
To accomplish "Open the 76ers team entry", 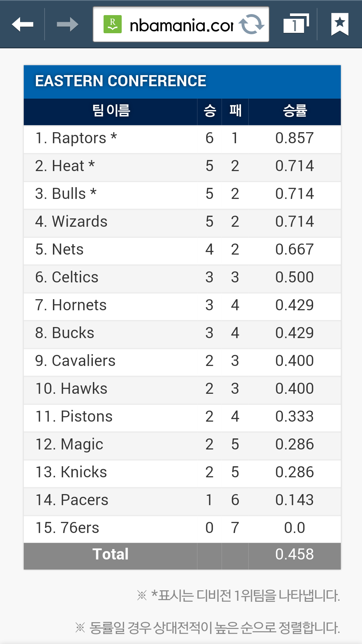I will tap(80, 528).
